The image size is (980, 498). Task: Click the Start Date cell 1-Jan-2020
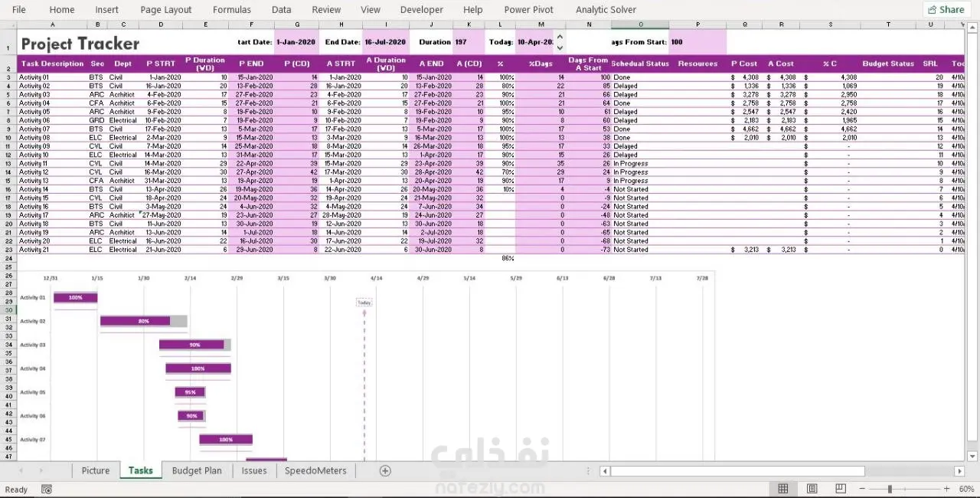point(297,42)
